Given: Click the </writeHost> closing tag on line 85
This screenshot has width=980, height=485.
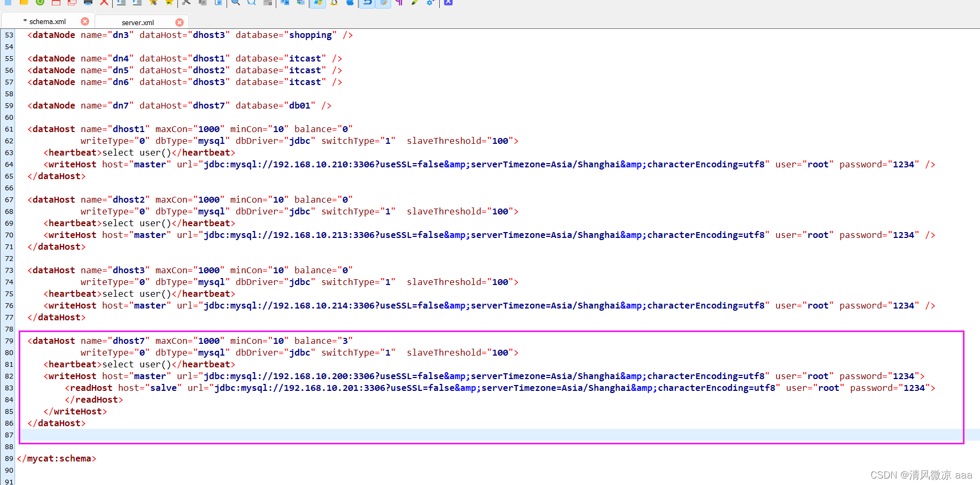Looking at the screenshot, I should tap(75, 411).
